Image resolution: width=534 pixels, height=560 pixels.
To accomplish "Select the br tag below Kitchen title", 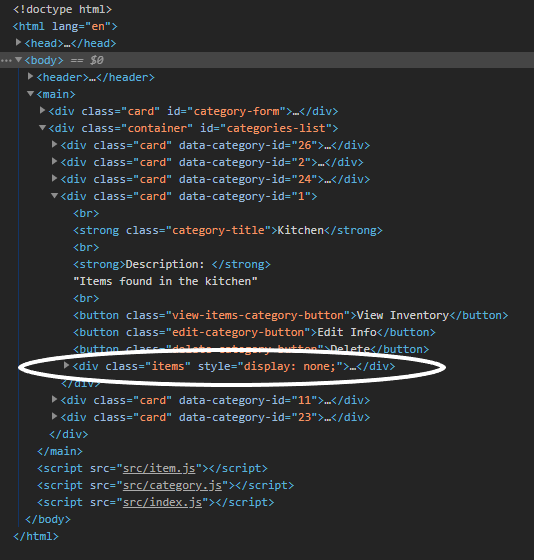I will [x=86, y=248].
